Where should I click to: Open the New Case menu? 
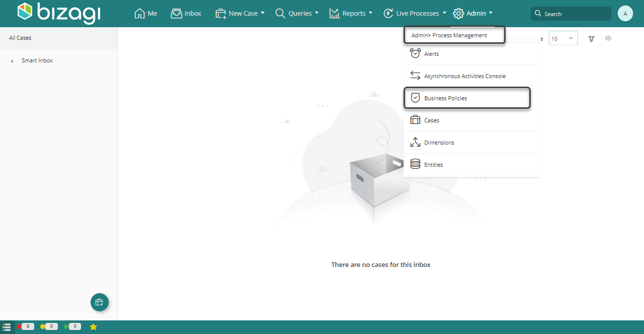239,13
